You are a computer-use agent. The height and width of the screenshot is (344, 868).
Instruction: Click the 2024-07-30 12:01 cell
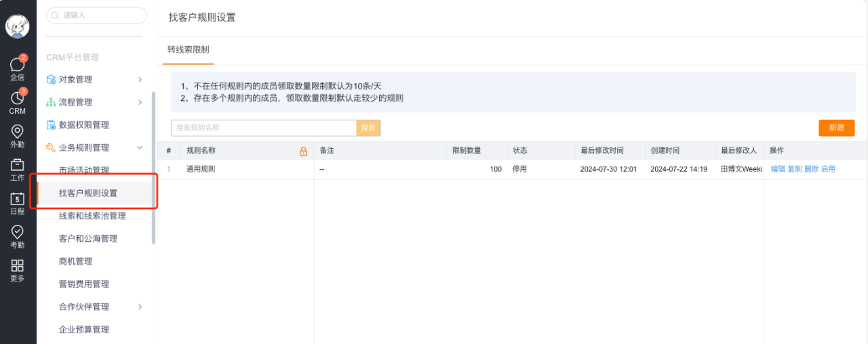[x=609, y=169]
